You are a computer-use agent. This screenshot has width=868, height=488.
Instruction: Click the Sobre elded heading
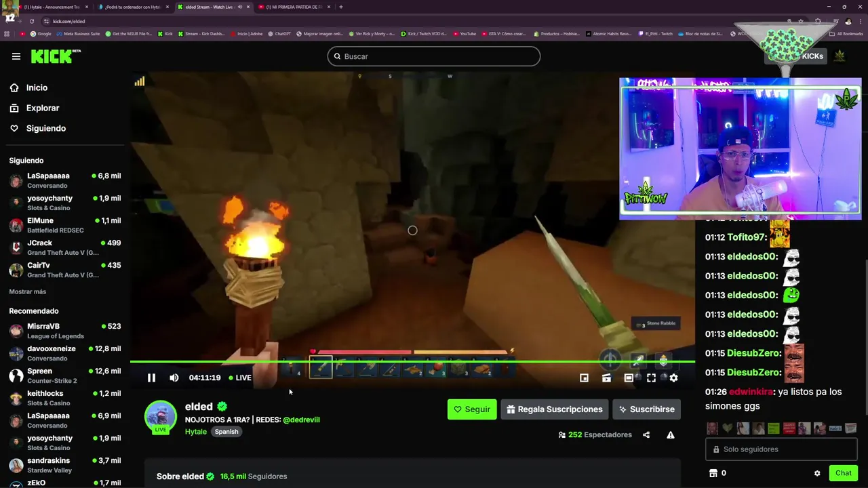coord(180,476)
